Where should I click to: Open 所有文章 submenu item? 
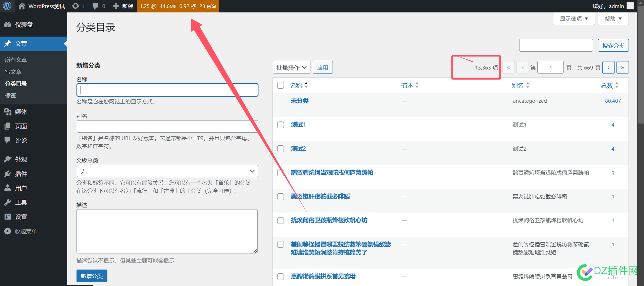click(16, 60)
